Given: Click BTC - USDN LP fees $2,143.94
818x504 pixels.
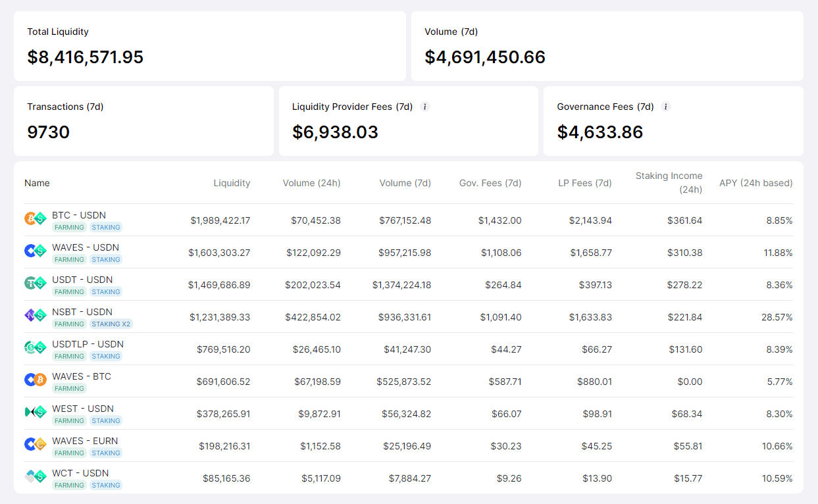Looking at the screenshot, I should 590,220.
